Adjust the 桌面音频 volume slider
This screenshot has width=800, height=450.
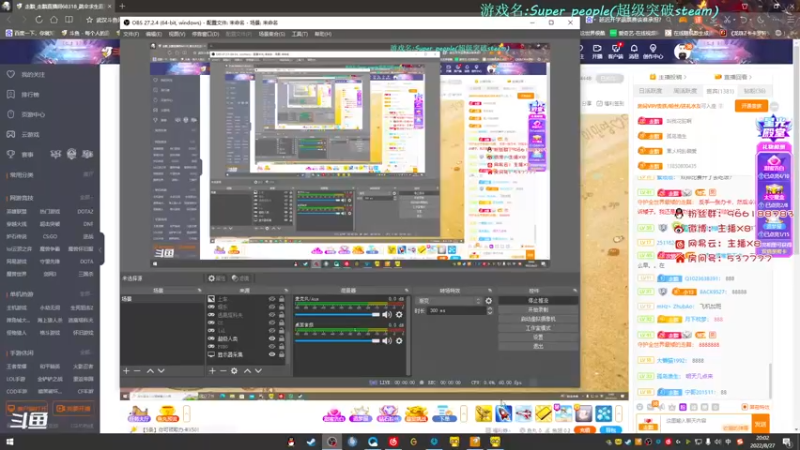tap(337, 341)
